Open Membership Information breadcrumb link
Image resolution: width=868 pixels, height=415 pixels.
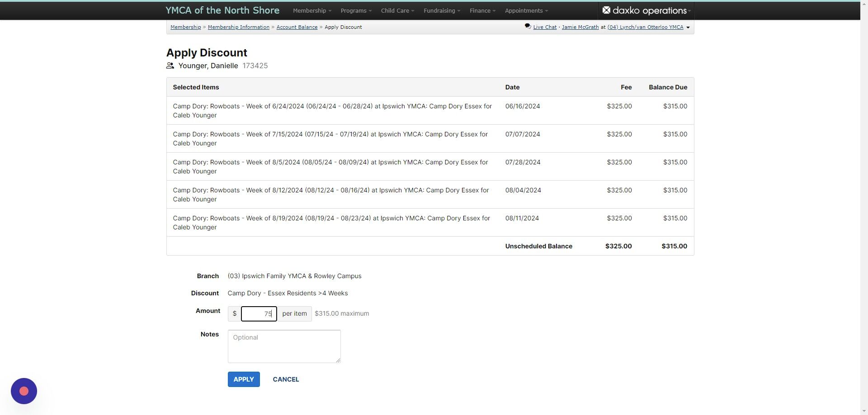[238, 27]
